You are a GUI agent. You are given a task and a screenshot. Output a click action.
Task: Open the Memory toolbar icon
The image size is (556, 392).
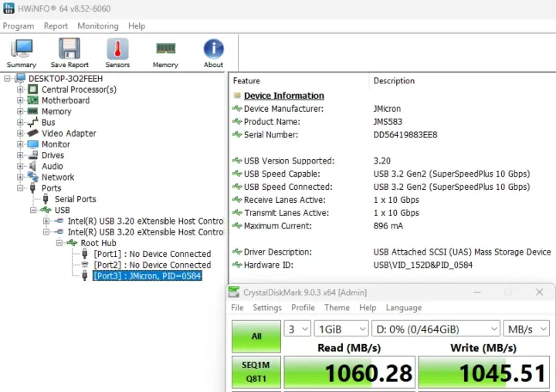point(165,48)
